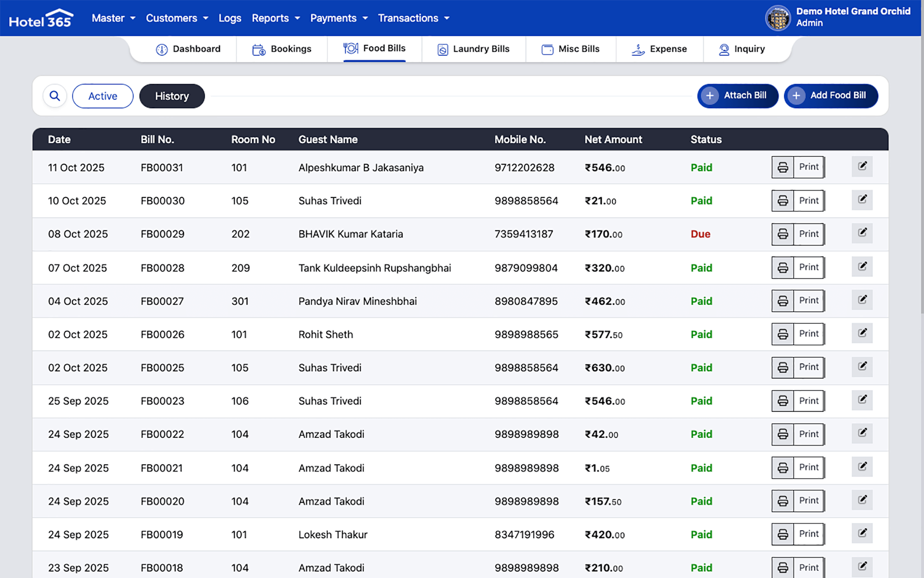
Task: Click edit icon for bill FB00026
Action: 862,333
